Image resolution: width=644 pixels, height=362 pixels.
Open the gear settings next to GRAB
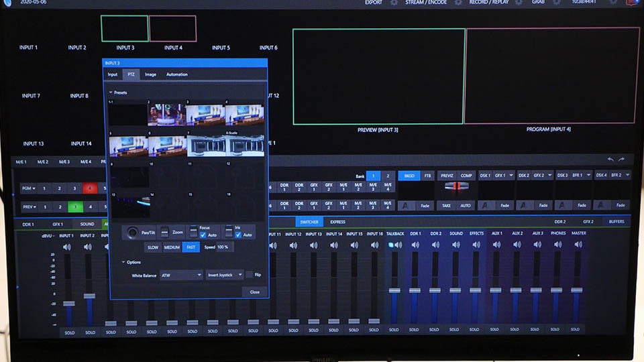coord(557,3)
